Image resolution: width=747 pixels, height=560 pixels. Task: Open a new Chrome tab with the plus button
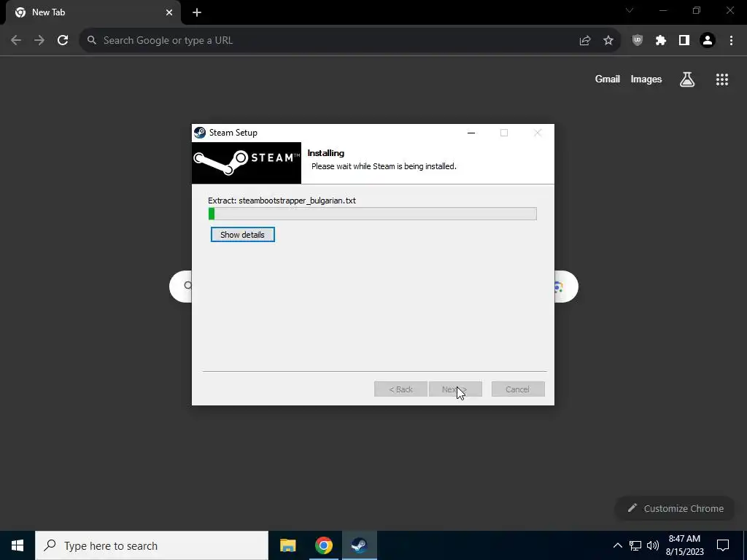pyautogui.click(x=197, y=12)
